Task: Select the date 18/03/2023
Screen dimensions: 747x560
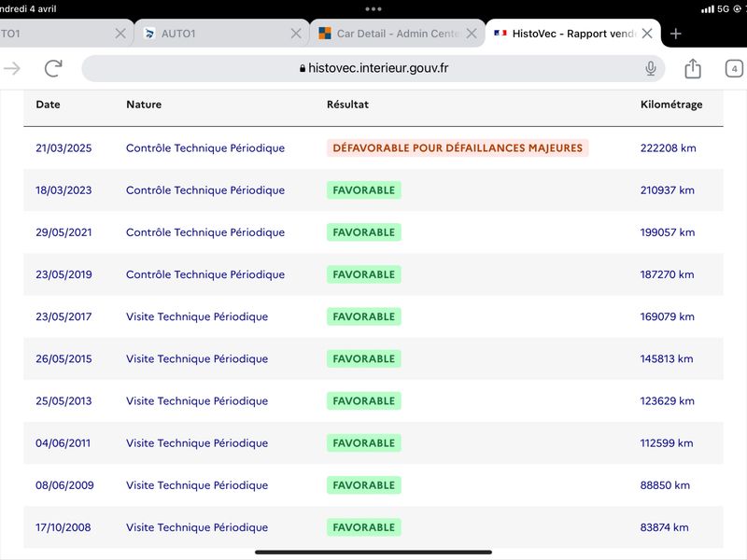Action: [x=63, y=190]
